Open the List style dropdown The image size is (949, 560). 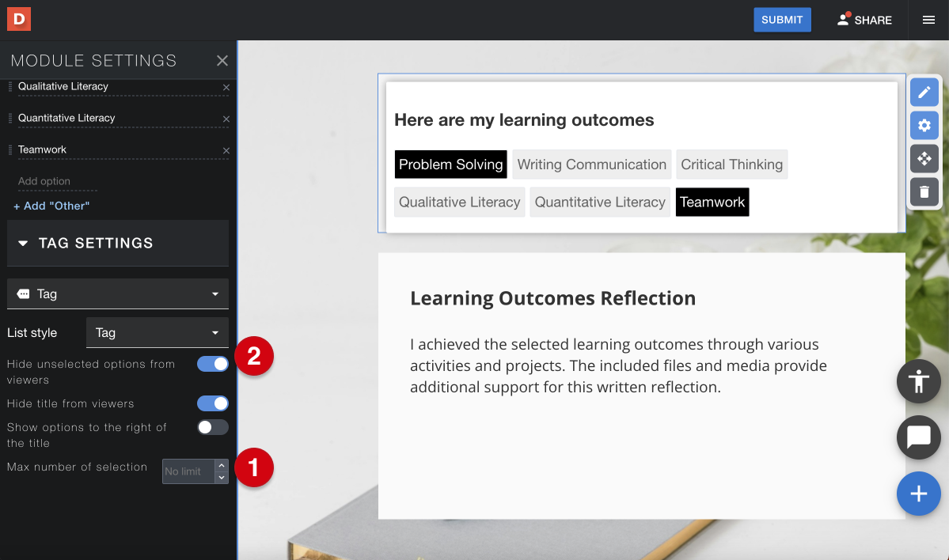tap(158, 333)
